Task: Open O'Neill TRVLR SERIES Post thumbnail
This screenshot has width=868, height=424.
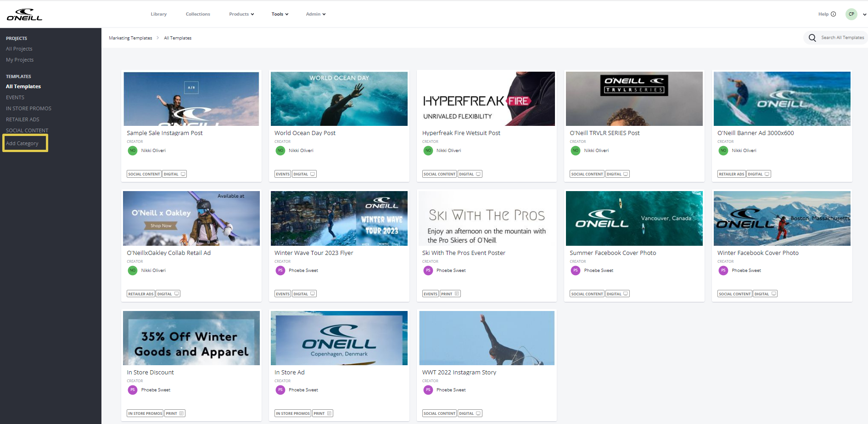Action: coord(634,99)
